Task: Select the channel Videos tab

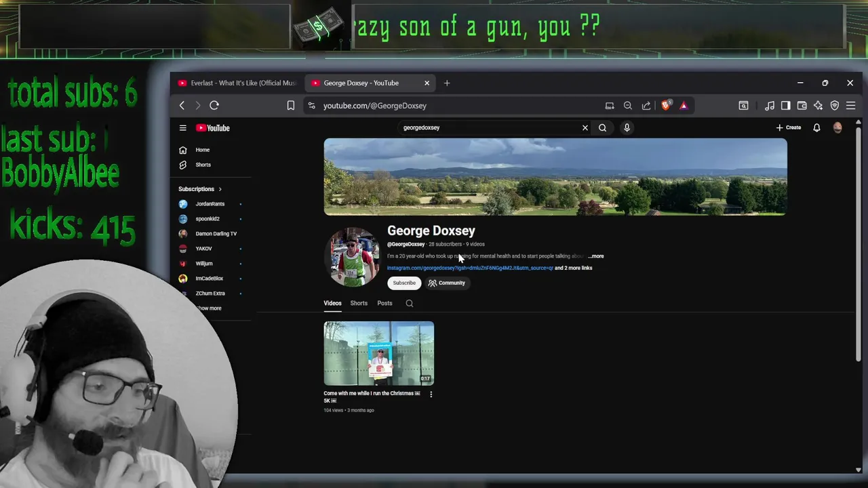Action: tap(332, 303)
